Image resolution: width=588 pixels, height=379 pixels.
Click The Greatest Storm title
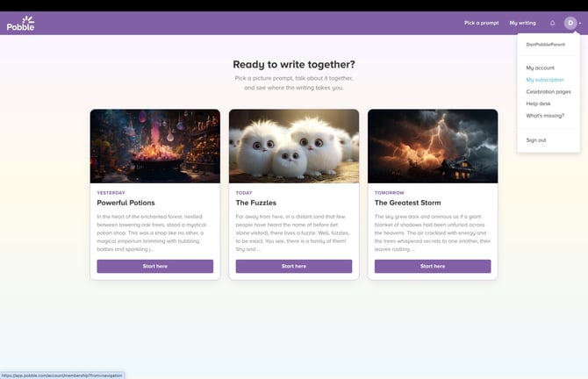tap(407, 203)
